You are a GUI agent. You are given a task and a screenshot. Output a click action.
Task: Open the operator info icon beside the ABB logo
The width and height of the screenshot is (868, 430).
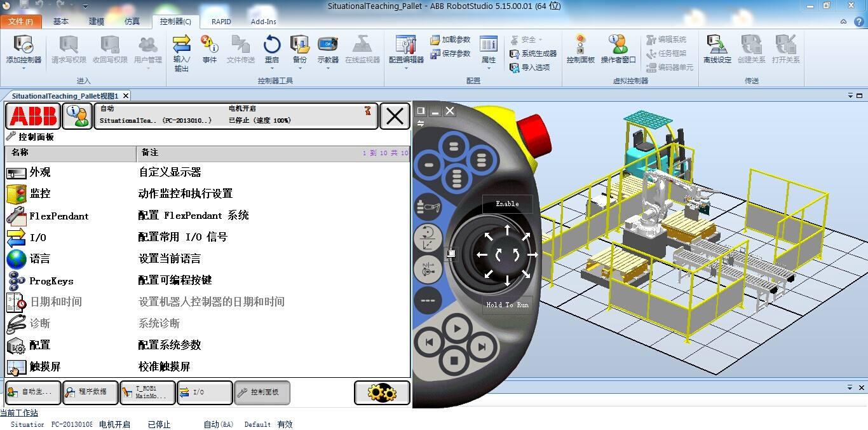click(77, 116)
